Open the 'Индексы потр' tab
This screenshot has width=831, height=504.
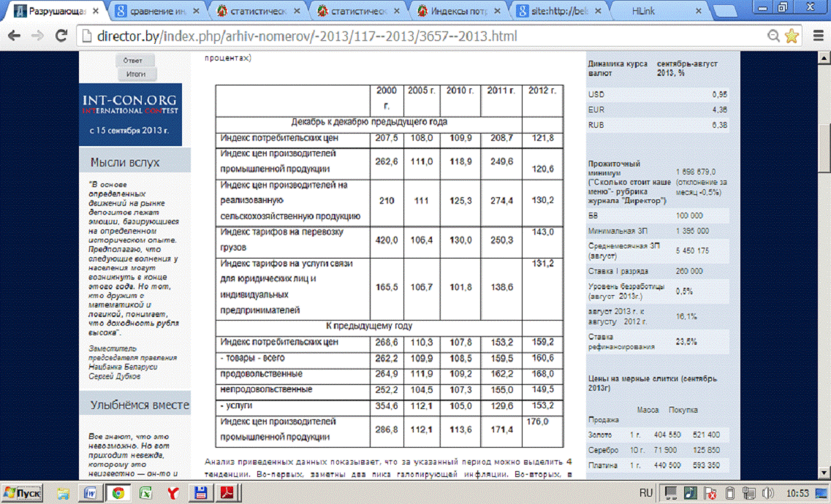coord(458,12)
